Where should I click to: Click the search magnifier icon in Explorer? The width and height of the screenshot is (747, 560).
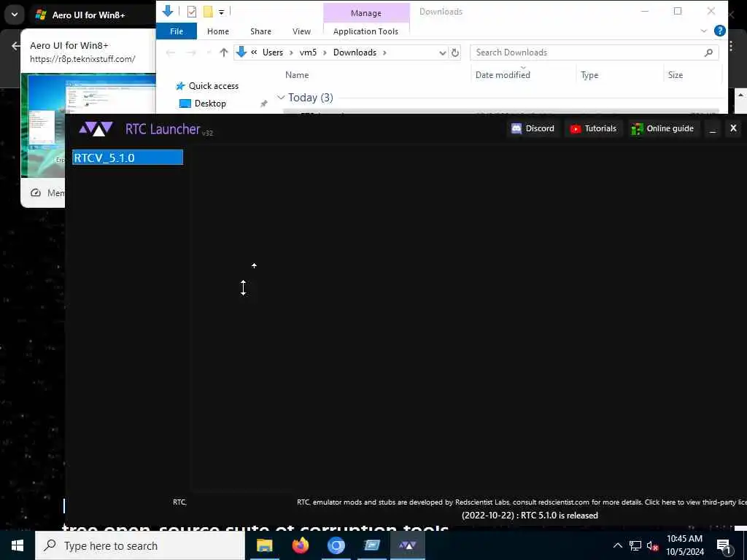708,52
